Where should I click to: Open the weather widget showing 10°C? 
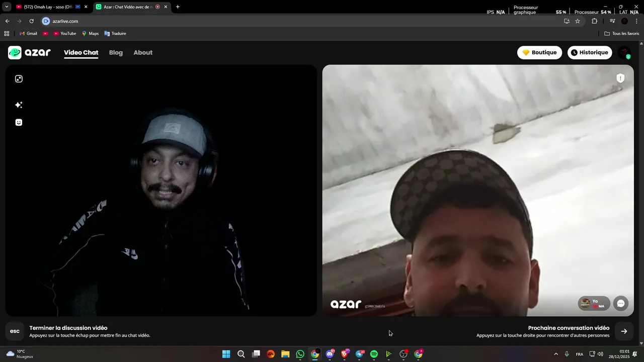(x=20, y=354)
